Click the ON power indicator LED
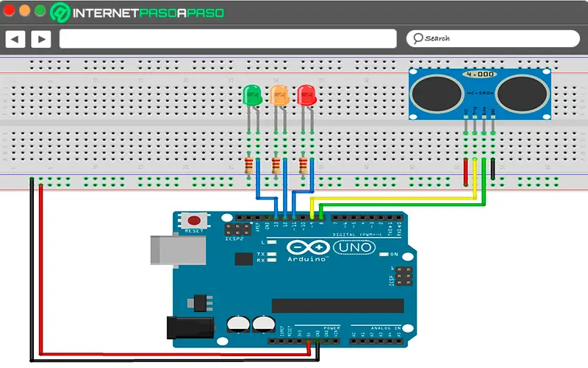Viewport: 588px width, 368px height. point(384,254)
